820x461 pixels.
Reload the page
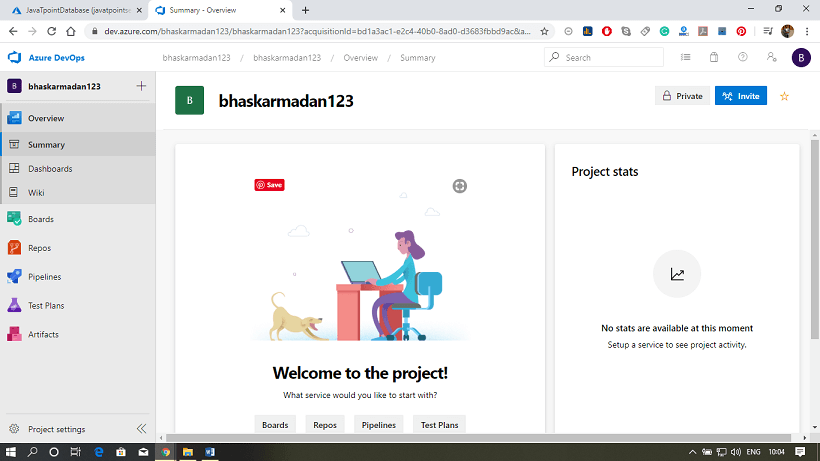tap(51, 31)
